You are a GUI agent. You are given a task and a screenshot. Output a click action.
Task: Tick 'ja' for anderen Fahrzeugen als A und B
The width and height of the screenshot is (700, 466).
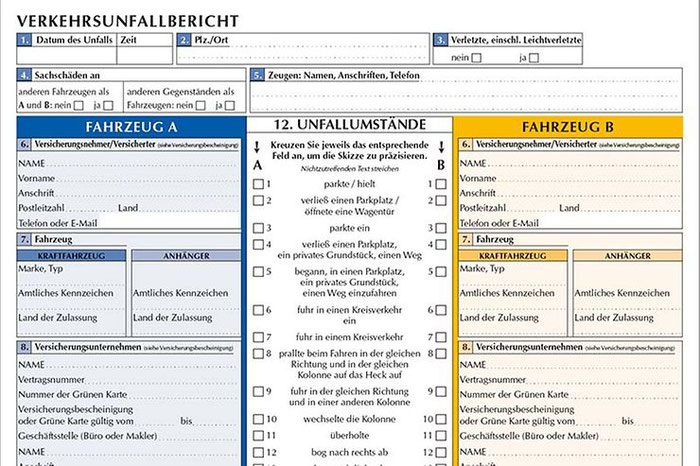[108, 106]
